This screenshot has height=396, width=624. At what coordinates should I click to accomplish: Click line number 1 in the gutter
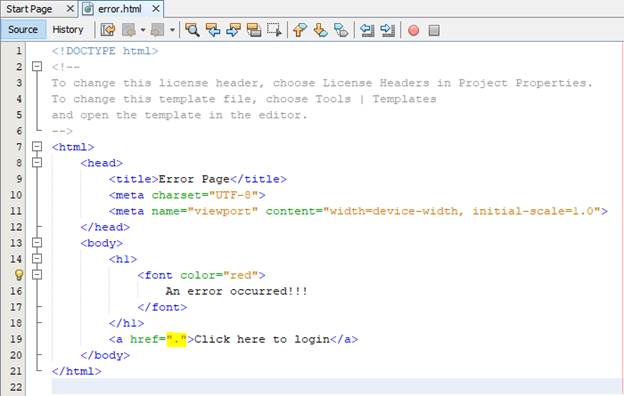coord(19,51)
